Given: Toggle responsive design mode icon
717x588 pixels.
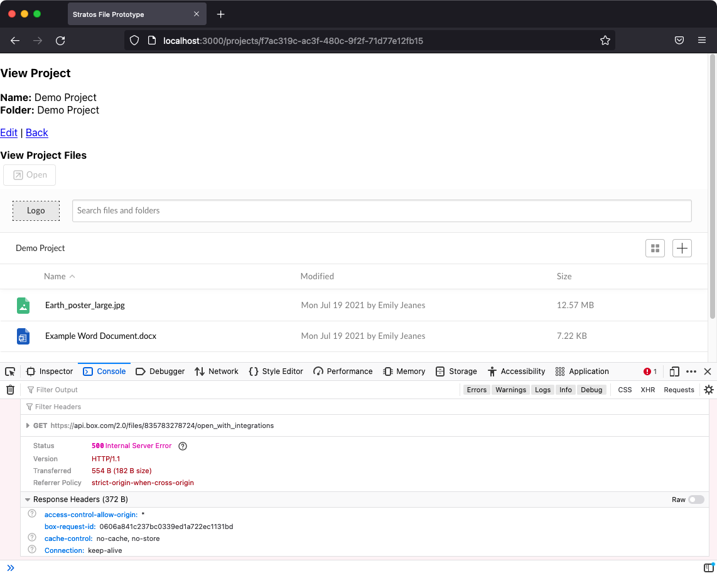Looking at the screenshot, I should coord(674,372).
